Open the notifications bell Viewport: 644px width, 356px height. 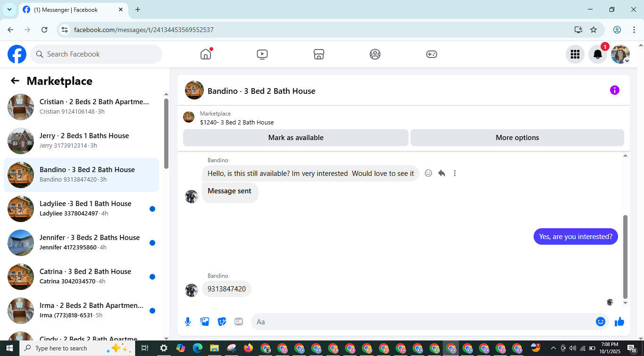(598, 54)
